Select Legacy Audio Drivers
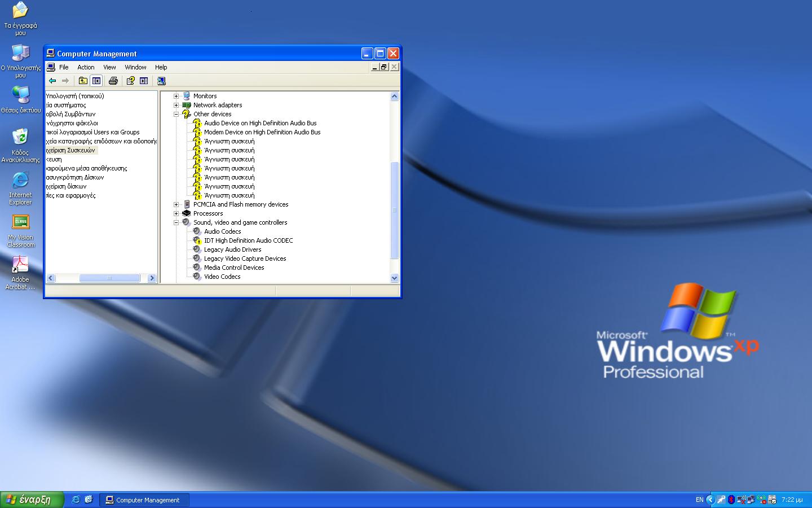812x508 pixels. coord(232,249)
